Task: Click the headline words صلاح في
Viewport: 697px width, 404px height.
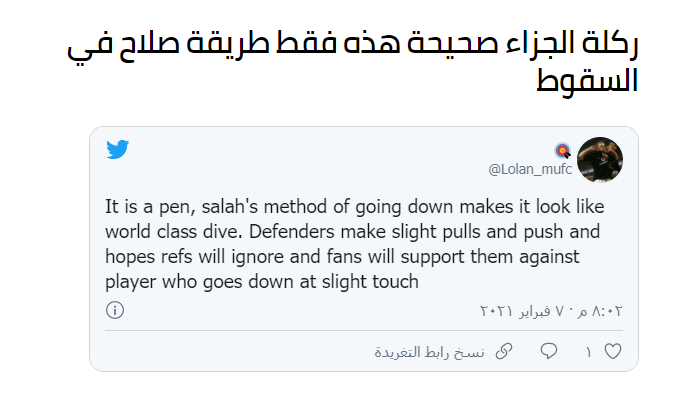Action: (123, 46)
